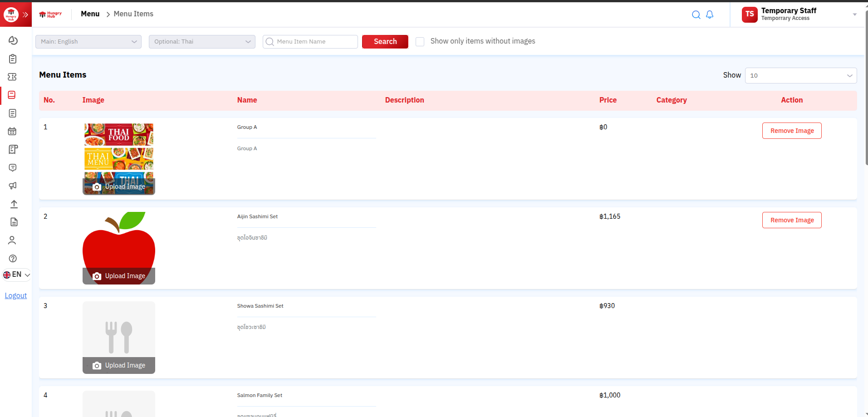
Task: Expand the Show 10 rows dropdown
Action: (x=800, y=75)
